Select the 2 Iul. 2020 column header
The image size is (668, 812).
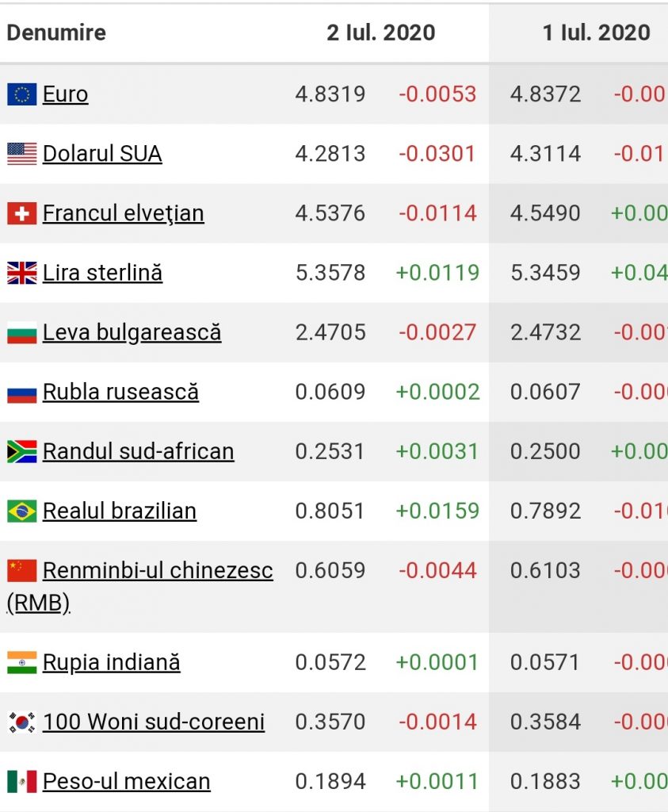[381, 33]
